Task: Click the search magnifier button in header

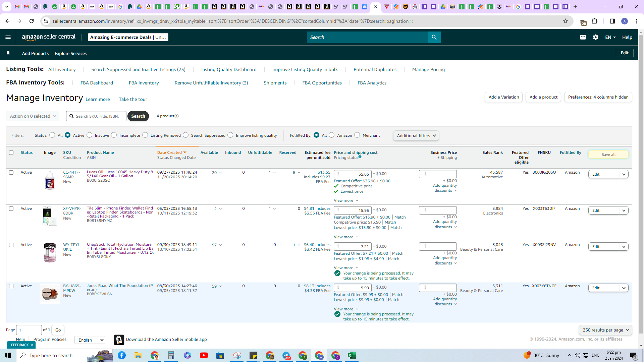Action: pos(434,37)
